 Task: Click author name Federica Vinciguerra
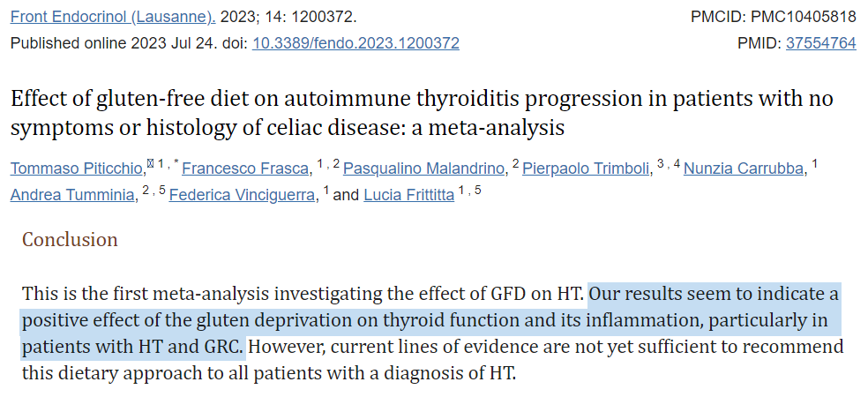pos(243,195)
